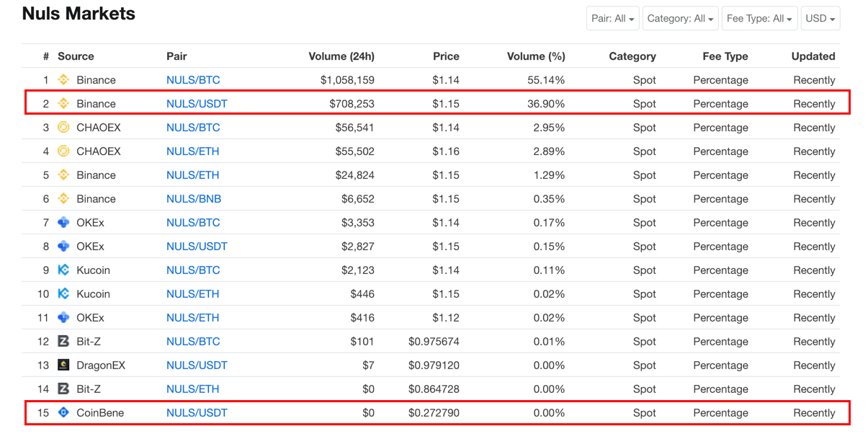Select volume value $1,058,159
868x434 pixels.
pyautogui.click(x=347, y=80)
